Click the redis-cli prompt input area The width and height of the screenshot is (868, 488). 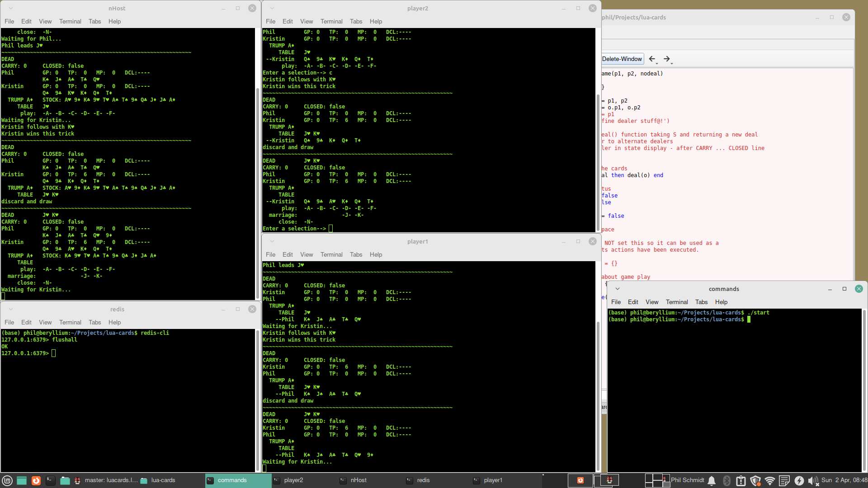click(54, 353)
